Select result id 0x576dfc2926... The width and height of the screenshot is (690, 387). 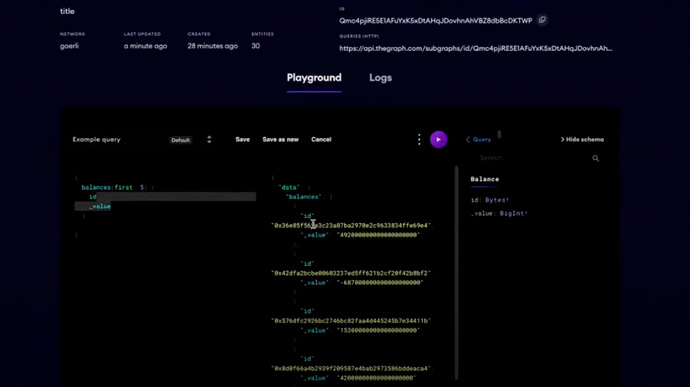[x=350, y=321]
